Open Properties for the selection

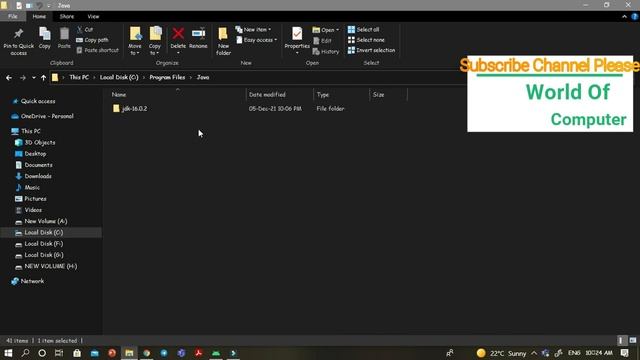click(x=297, y=41)
